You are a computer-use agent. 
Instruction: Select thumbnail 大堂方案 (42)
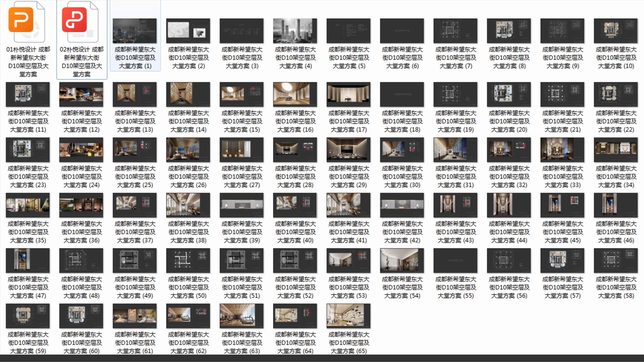(402, 205)
